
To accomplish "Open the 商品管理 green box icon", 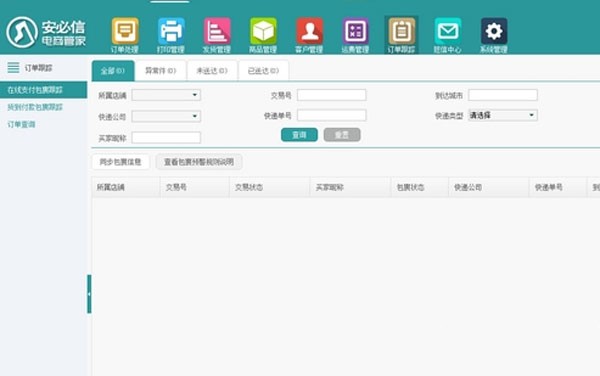I will pyautogui.click(x=263, y=35).
